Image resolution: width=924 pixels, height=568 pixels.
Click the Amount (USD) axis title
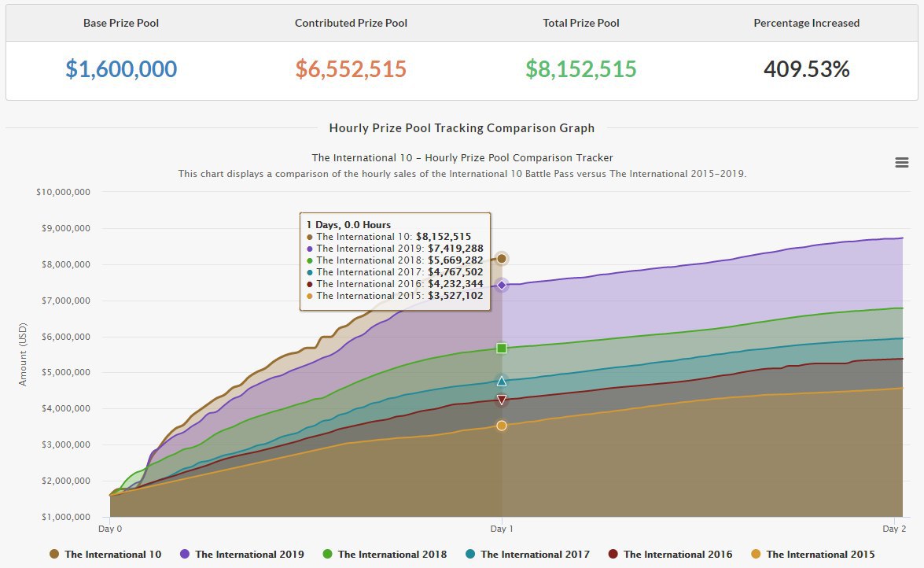23,355
